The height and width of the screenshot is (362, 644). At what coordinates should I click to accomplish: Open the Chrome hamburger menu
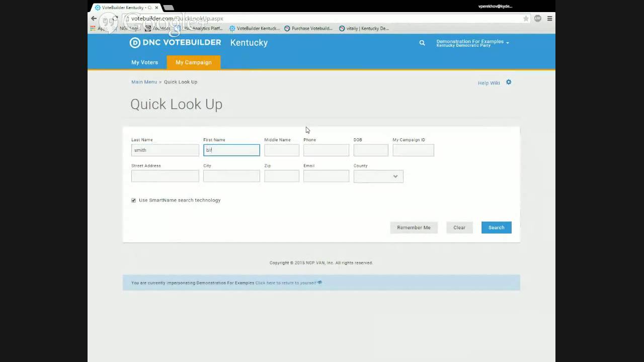coord(549,19)
